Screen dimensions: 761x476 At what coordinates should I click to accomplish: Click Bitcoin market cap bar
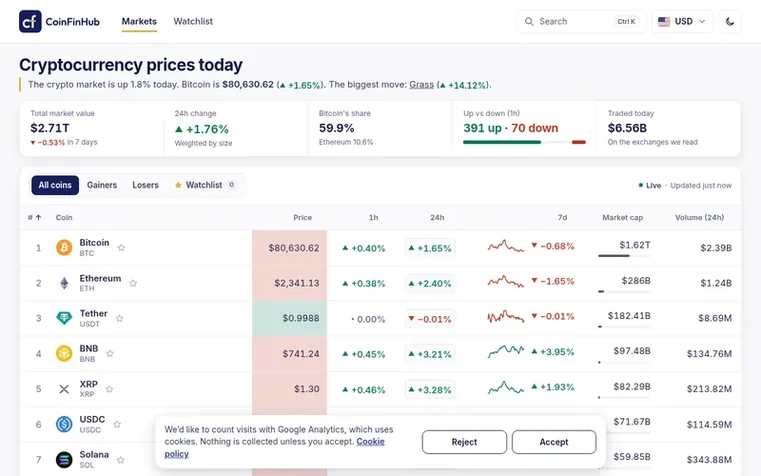click(624, 256)
